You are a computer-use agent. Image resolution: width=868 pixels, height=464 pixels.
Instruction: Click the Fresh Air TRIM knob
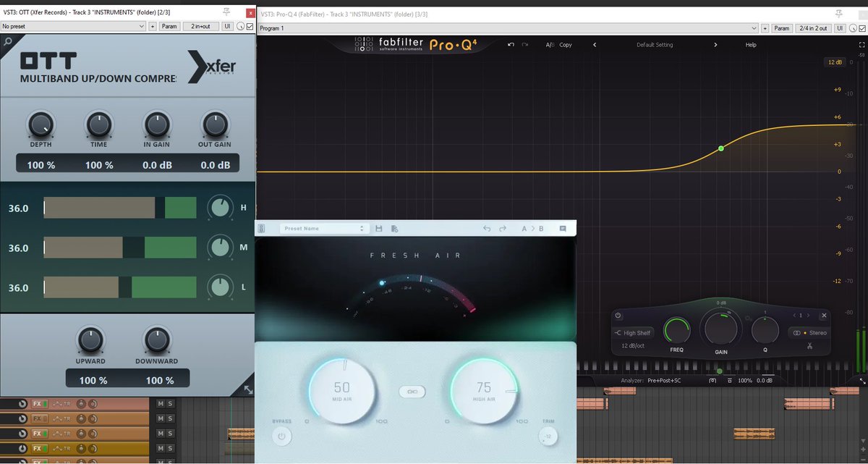pos(548,436)
